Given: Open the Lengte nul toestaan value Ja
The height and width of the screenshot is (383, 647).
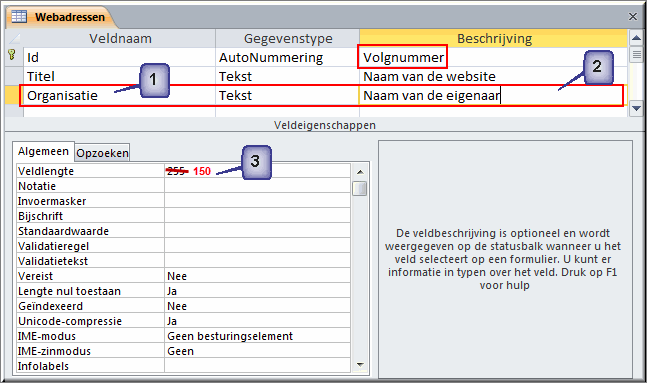Looking at the screenshot, I should click(257, 291).
